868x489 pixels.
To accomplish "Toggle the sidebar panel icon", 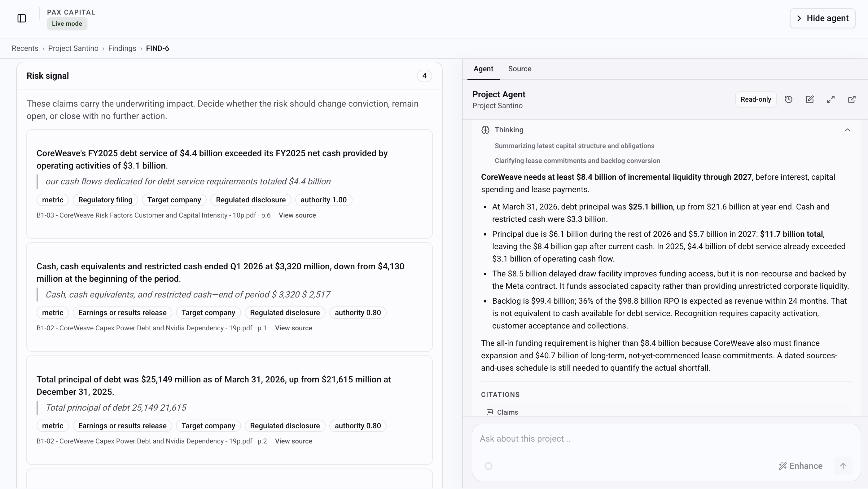I will tap(22, 18).
